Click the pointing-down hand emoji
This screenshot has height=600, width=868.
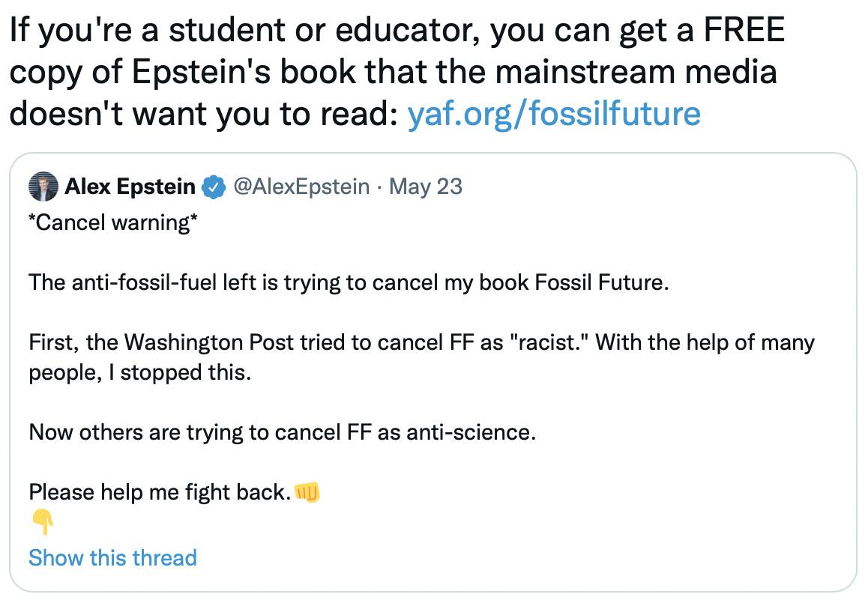coord(42,522)
